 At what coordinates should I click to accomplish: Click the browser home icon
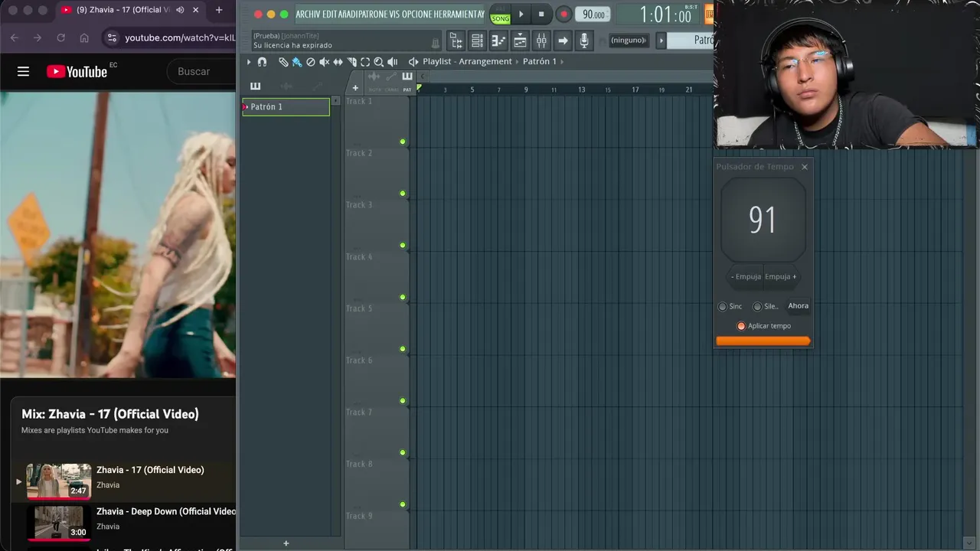pyautogui.click(x=84, y=37)
